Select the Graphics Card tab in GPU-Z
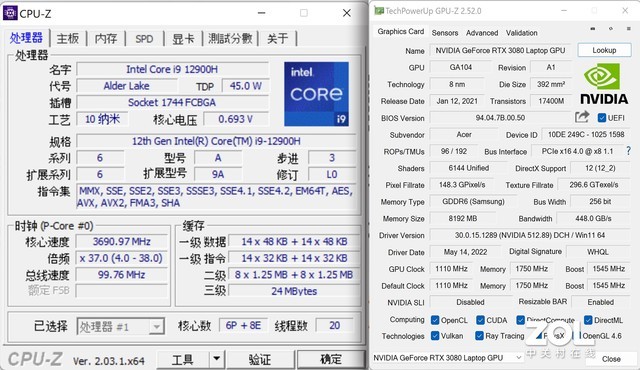The width and height of the screenshot is (640, 370). tap(400, 31)
